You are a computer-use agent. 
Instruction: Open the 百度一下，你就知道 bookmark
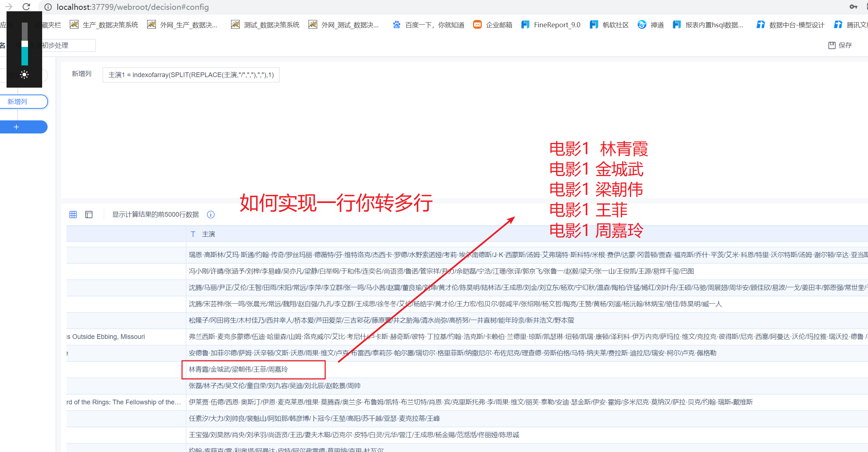click(x=429, y=25)
